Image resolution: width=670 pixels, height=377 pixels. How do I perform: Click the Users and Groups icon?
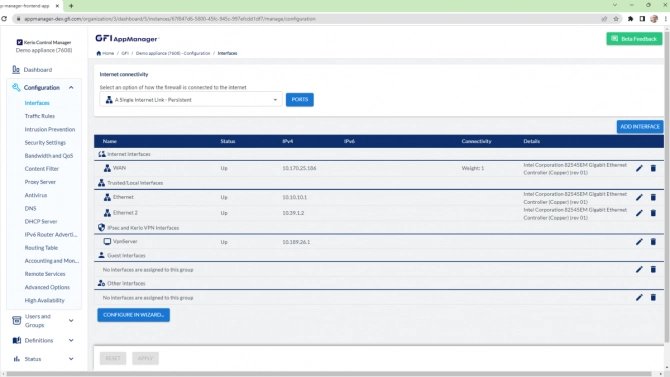17,320
